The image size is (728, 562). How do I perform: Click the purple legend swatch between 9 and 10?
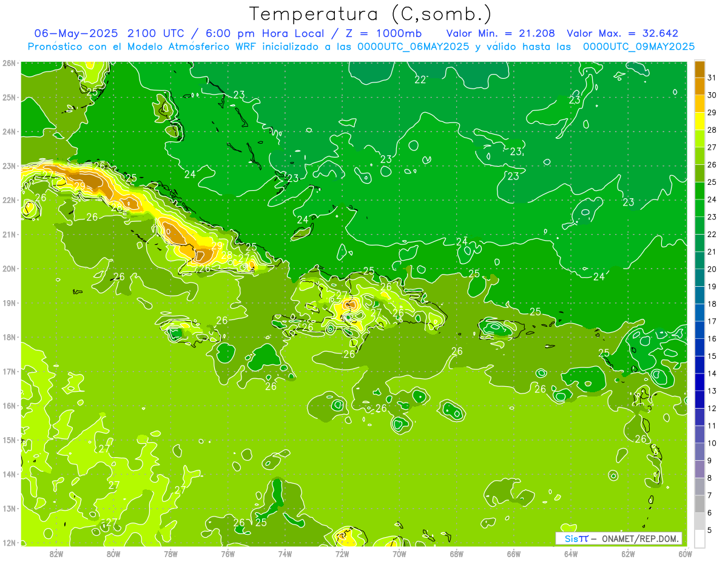[x=699, y=452]
